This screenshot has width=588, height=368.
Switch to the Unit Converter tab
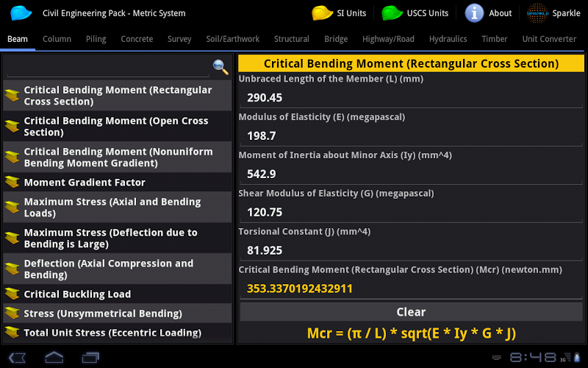549,39
